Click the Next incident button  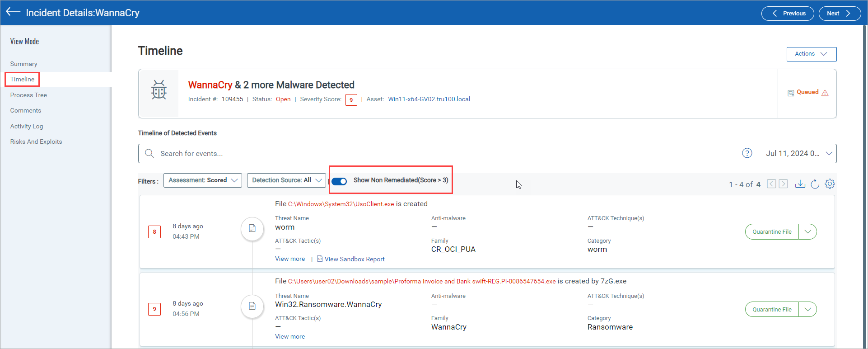pyautogui.click(x=840, y=13)
